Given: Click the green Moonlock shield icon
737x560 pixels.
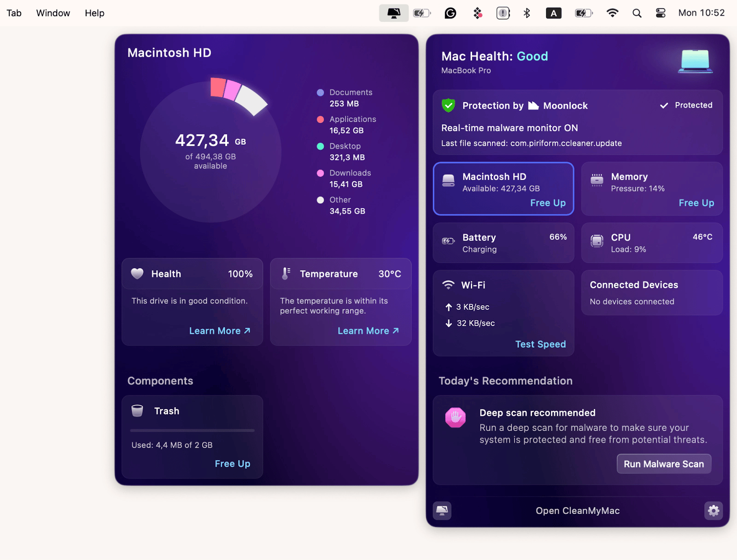Looking at the screenshot, I should [x=448, y=105].
